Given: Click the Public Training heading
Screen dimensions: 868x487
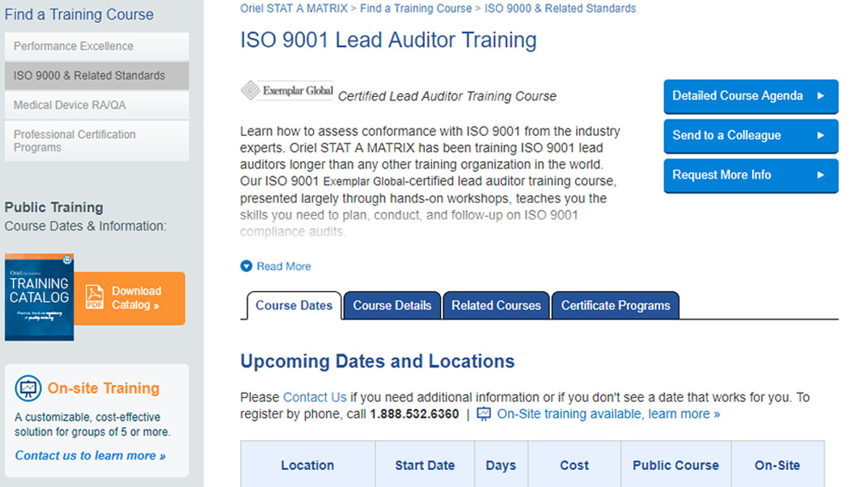Looking at the screenshot, I should 53,207.
